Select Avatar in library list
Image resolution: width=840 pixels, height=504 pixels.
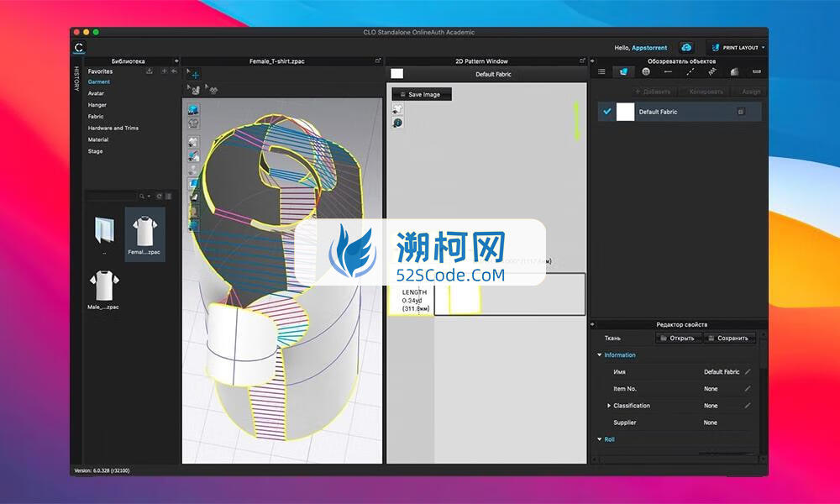pyautogui.click(x=96, y=93)
